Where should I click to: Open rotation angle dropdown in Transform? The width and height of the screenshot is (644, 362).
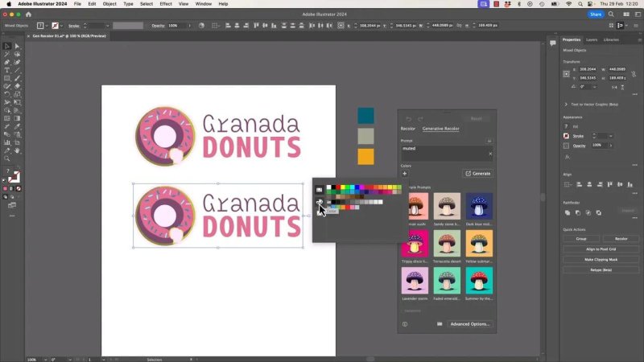coord(594,87)
